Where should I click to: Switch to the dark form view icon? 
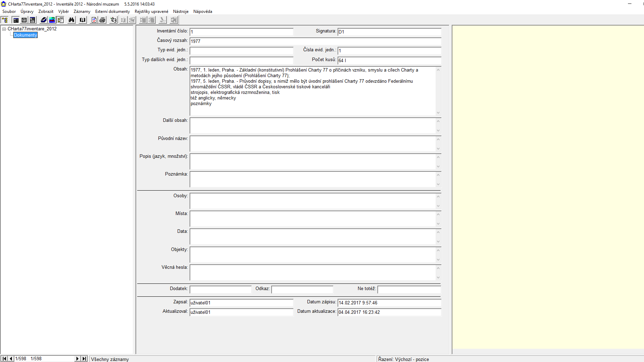tap(16, 20)
